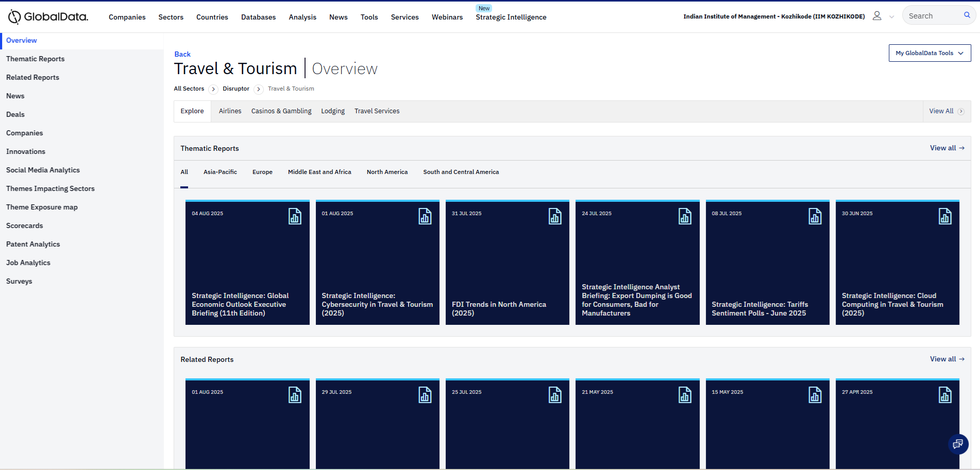This screenshot has height=470, width=980.
Task: Click report icon on 04 Aug 2025 card
Action: click(295, 216)
